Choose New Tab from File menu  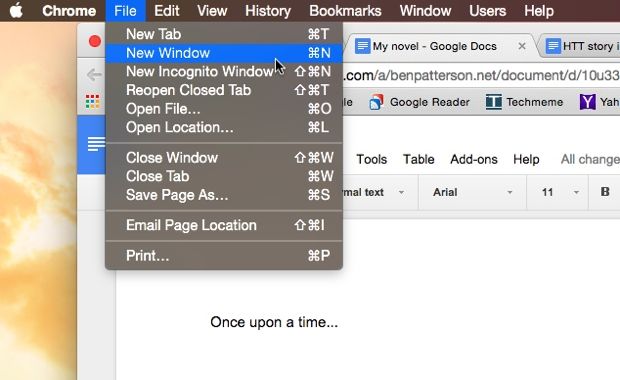pos(224,34)
